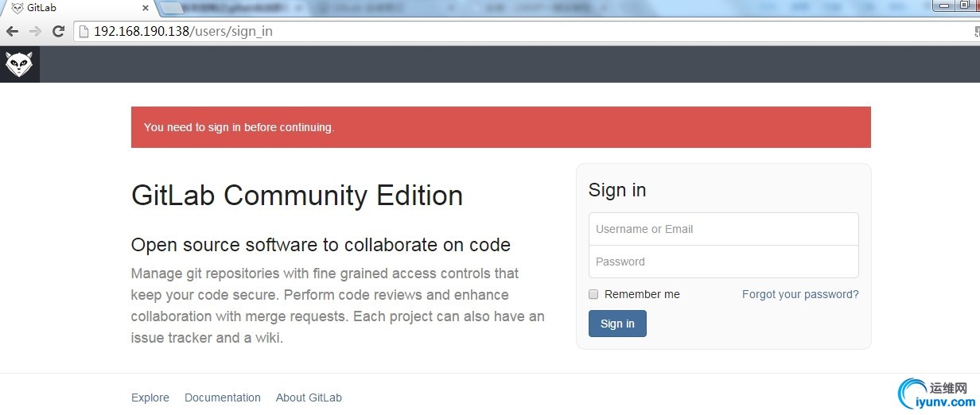Image resolution: width=980 pixels, height=415 pixels.
Task: Click the GitLab favicon on the tab
Action: tap(17, 8)
